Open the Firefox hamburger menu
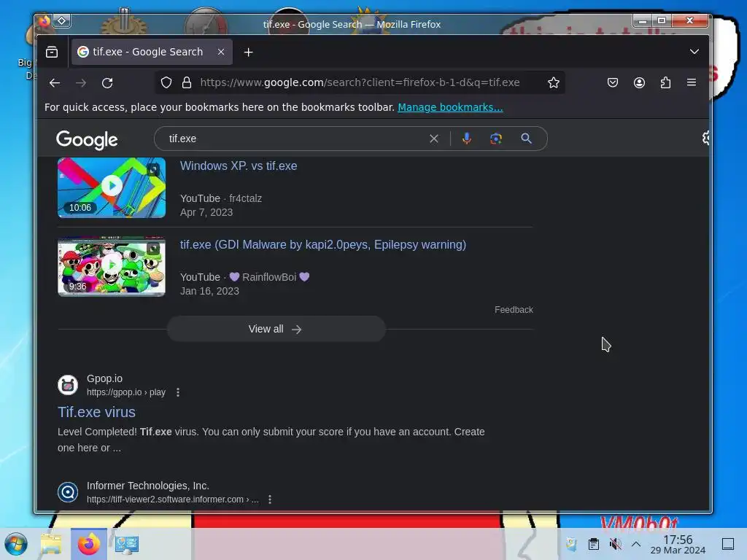The height and width of the screenshot is (560, 747). pos(692,82)
